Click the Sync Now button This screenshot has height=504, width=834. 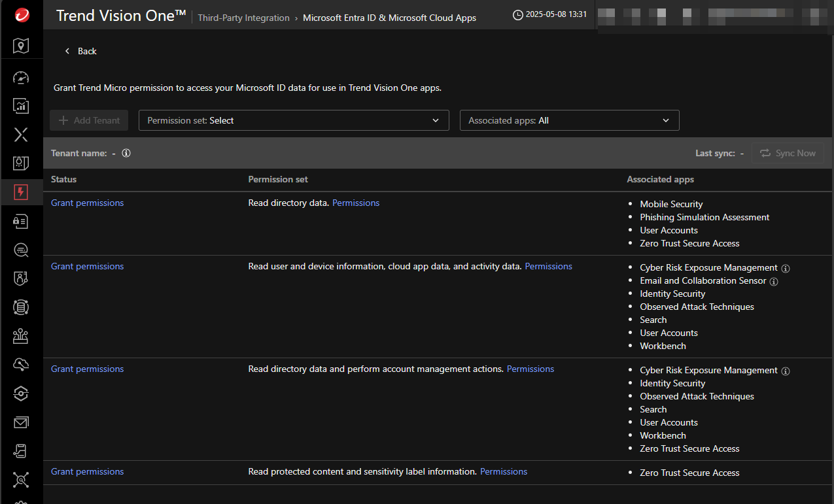(788, 153)
